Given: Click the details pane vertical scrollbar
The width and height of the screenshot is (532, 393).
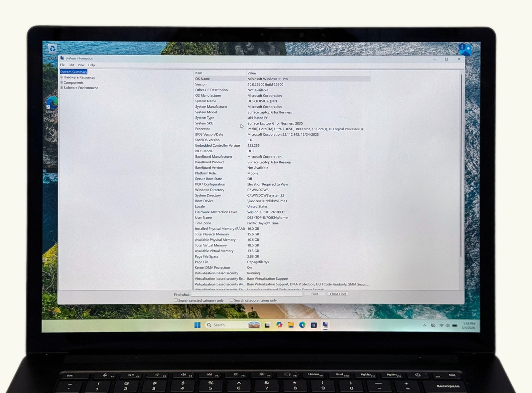Looking at the screenshot, I should (x=461, y=165).
